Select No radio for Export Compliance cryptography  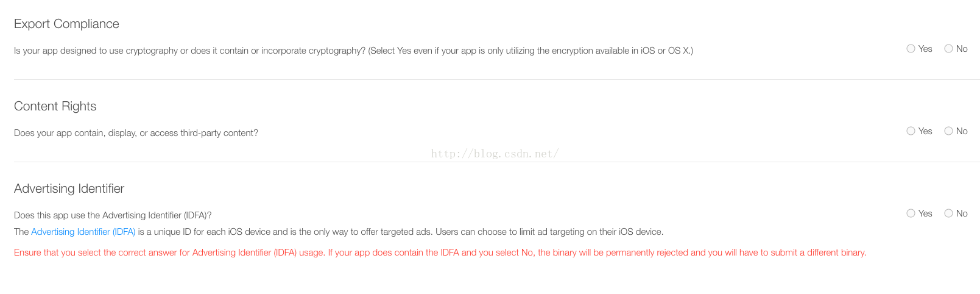click(x=948, y=49)
